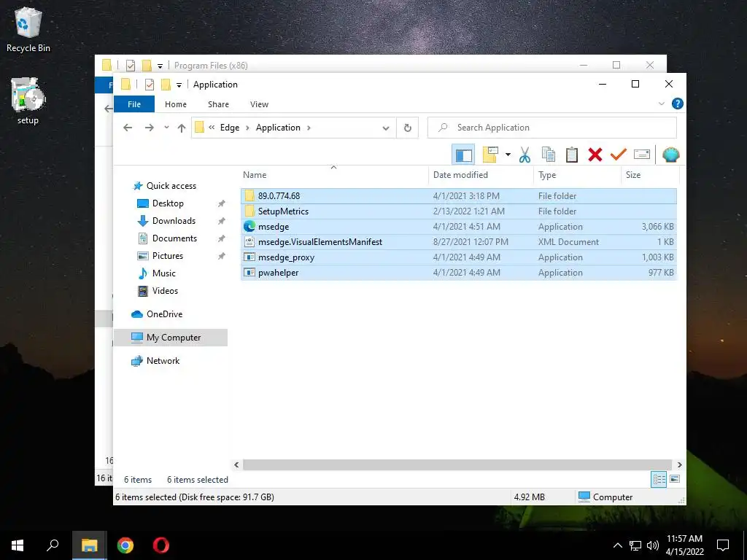Open Desktop in navigation pane
This screenshot has height=560, width=747.
point(160,203)
